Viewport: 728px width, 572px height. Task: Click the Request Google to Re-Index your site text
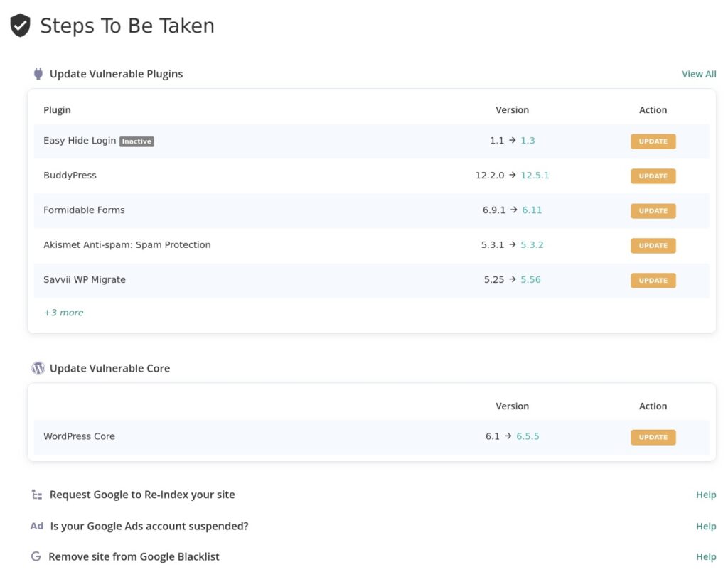(x=142, y=495)
